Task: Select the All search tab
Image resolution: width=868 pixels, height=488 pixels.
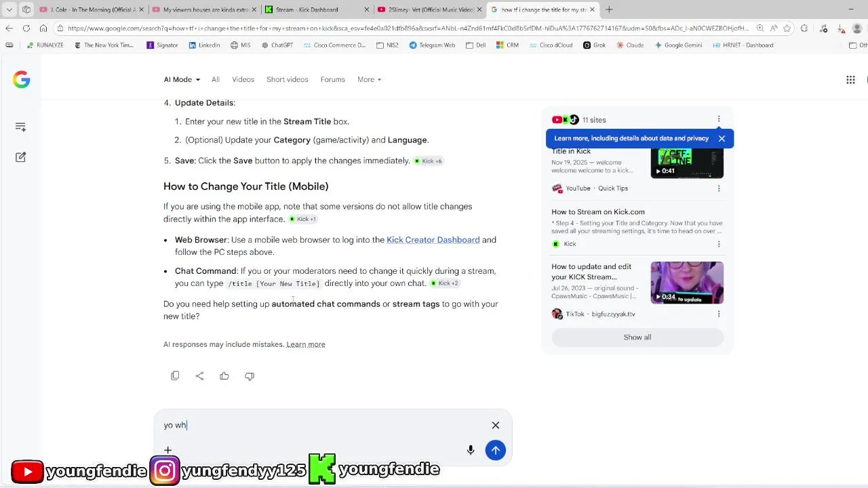Action: tap(215, 79)
